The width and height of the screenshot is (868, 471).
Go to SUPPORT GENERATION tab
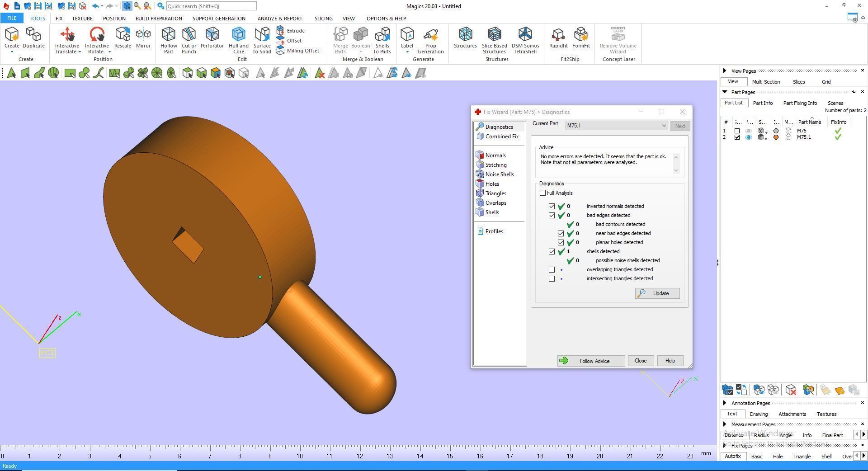219,19
